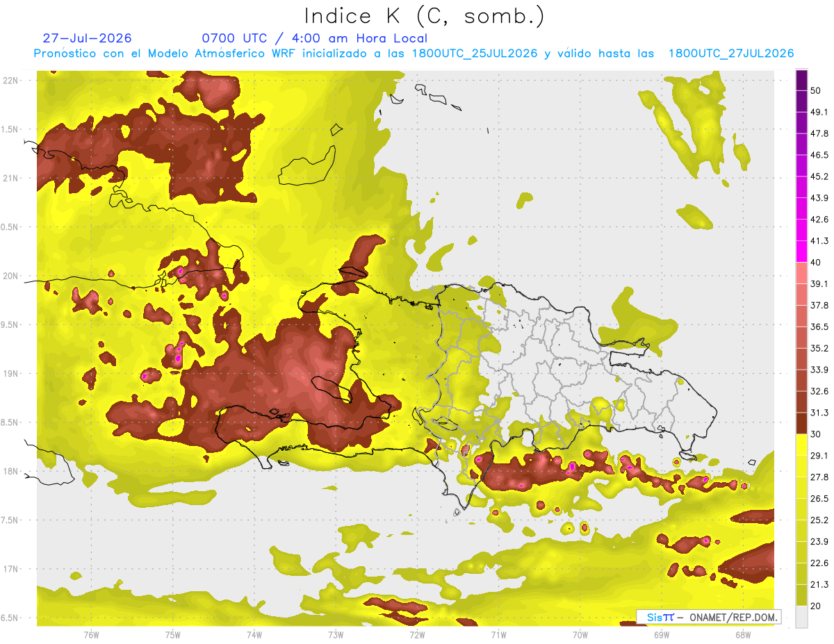Select the bright yellow swatch between 29.1 and 30

[x=801, y=445]
